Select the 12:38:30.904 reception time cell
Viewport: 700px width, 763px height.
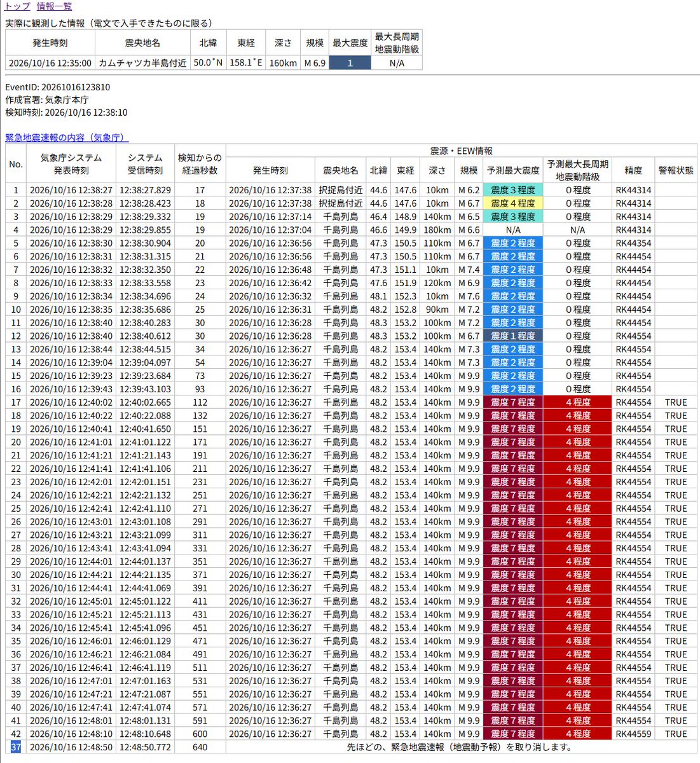click(145, 244)
